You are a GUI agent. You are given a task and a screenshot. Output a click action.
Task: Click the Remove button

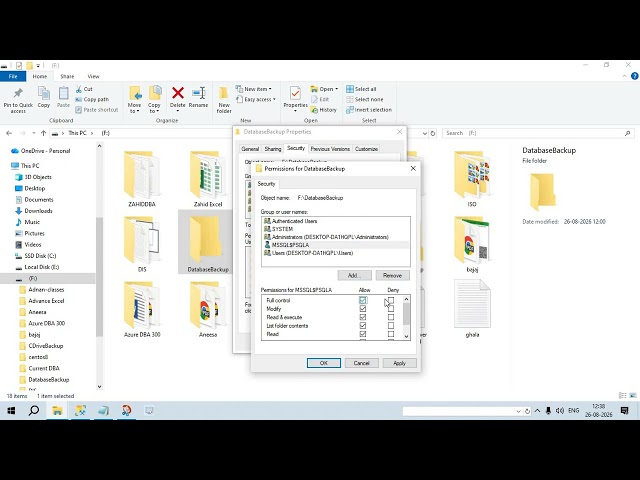pos(392,276)
